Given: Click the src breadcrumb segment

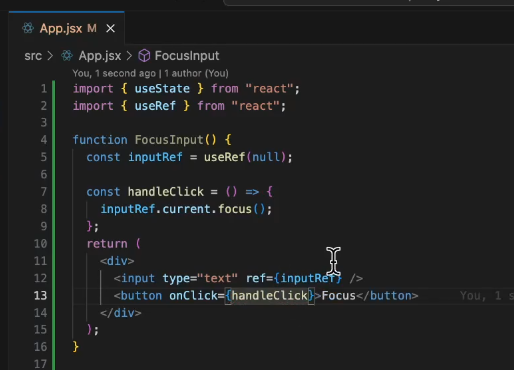Looking at the screenshot, I should (33, 56).
